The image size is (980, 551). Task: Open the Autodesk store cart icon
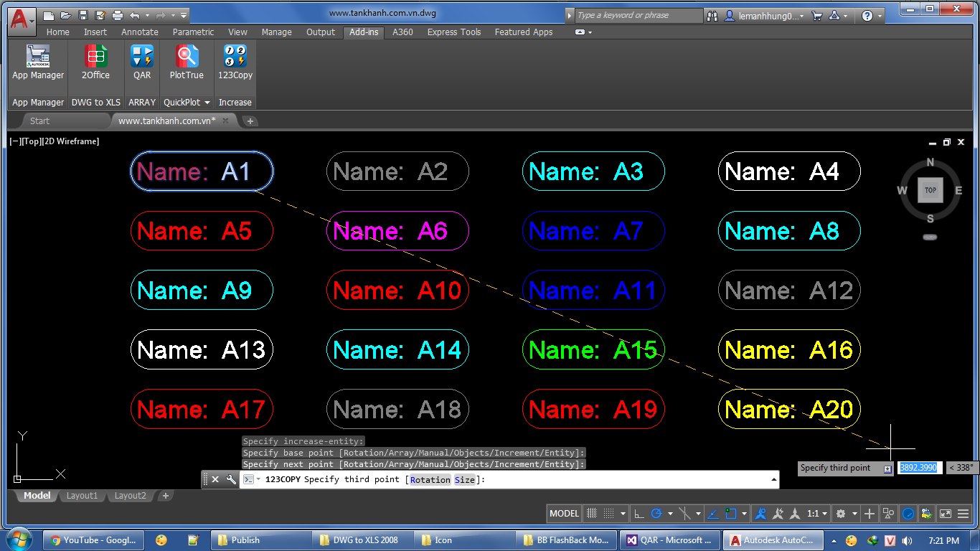pos(816,15)
